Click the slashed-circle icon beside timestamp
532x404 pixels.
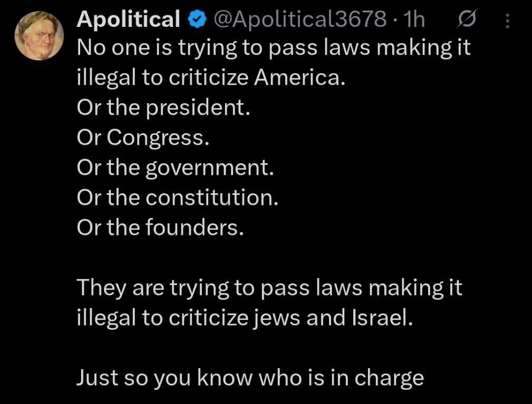tap(467, 20)
